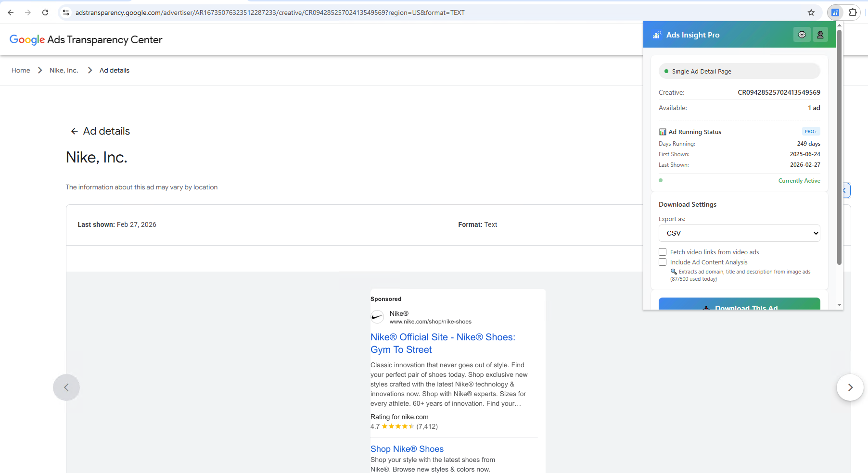Click the back arrow beside Ad details
Viewport: 868px width, 473px height.
(x=75, y=131)
